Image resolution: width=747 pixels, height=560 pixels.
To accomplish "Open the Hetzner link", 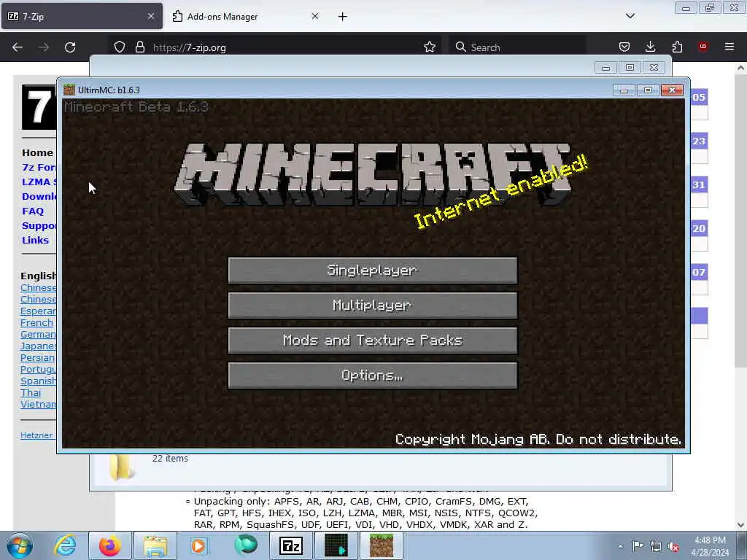I will pos(36,435).
